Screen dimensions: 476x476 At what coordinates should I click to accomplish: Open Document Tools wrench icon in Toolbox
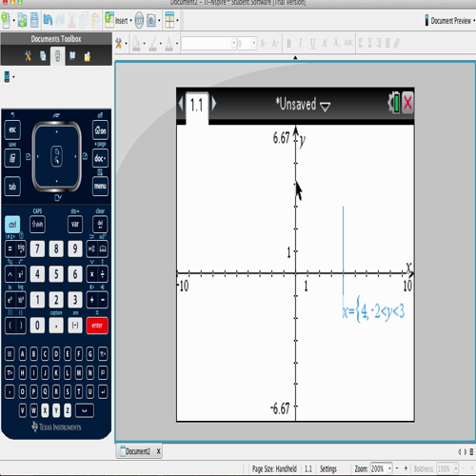pos(28,56)
